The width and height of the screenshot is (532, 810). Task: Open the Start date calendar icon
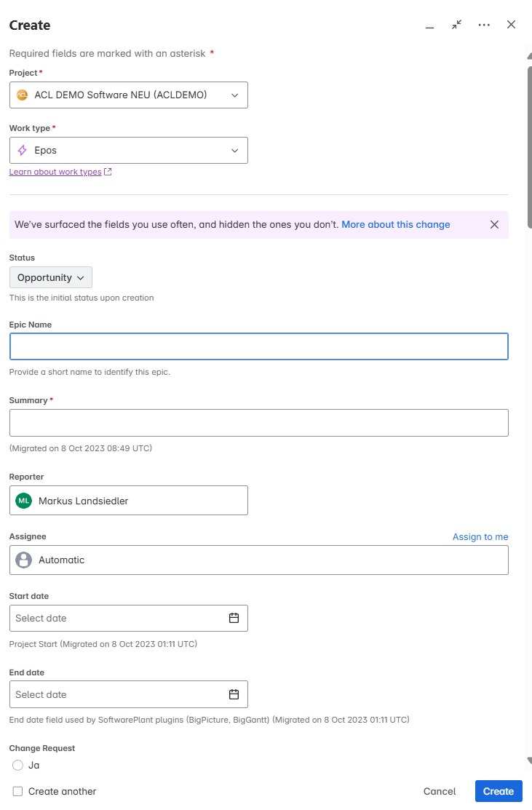tap(234, 619)
